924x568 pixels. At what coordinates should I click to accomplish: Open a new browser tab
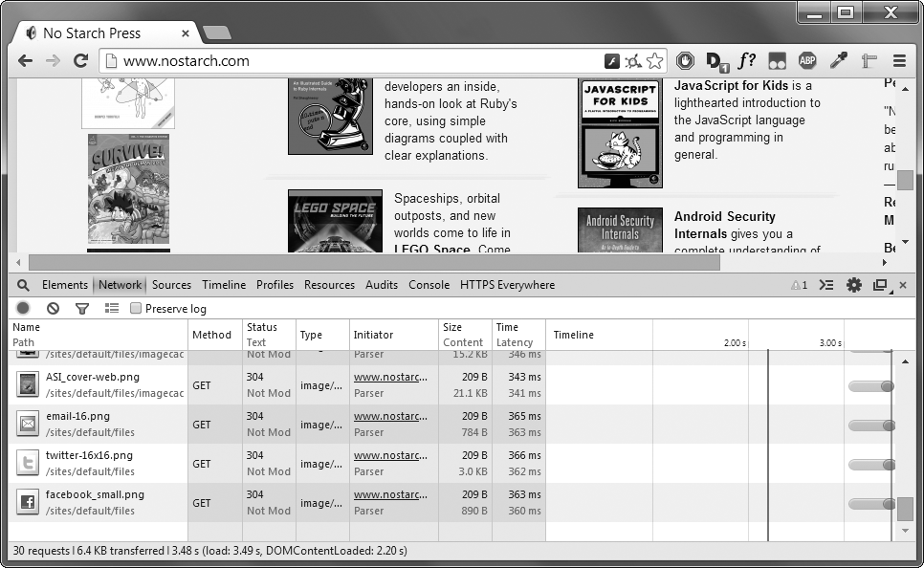(x=217, y=33)
